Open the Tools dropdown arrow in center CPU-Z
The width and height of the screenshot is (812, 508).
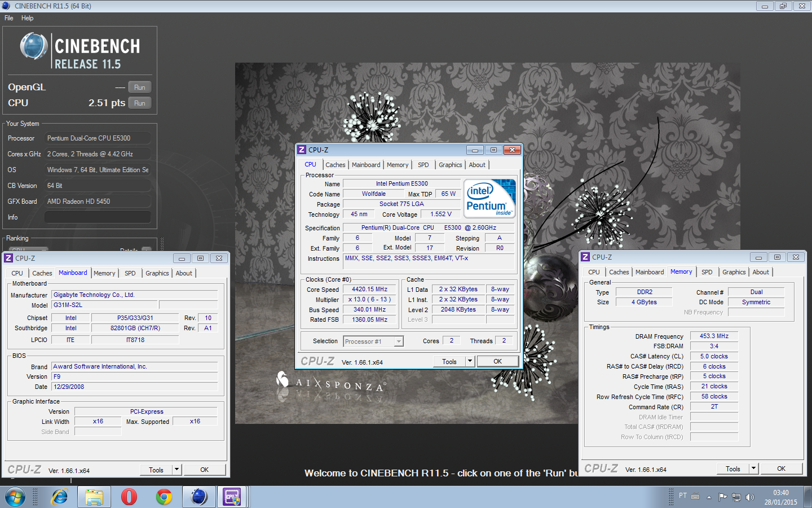click(x=470, y=361)
